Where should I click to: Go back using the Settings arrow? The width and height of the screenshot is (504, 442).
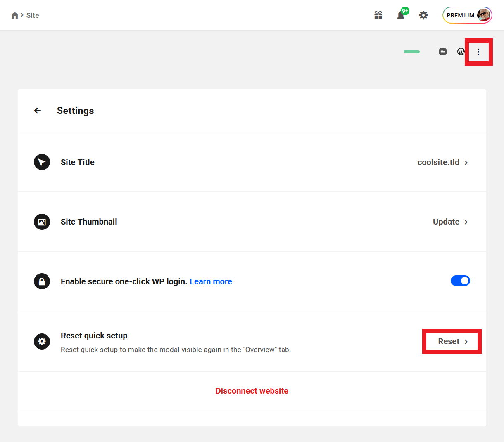tap(38, 111)
